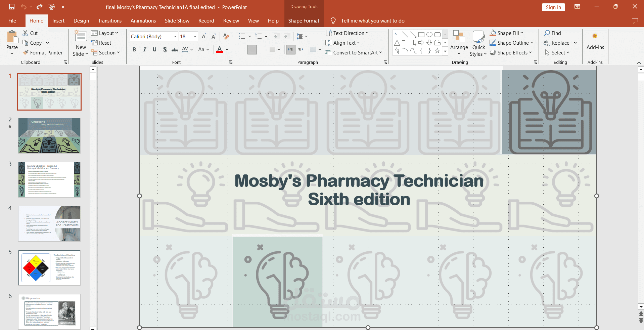Increase list indent level
This screenshot has height=330, width=644.
point(287,36)
